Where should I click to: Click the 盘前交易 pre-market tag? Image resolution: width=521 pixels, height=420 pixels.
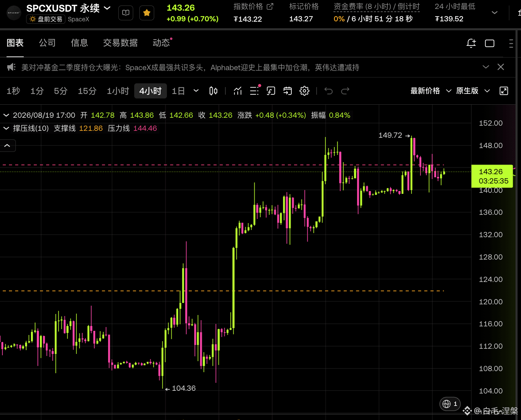(x=46, y=19)
